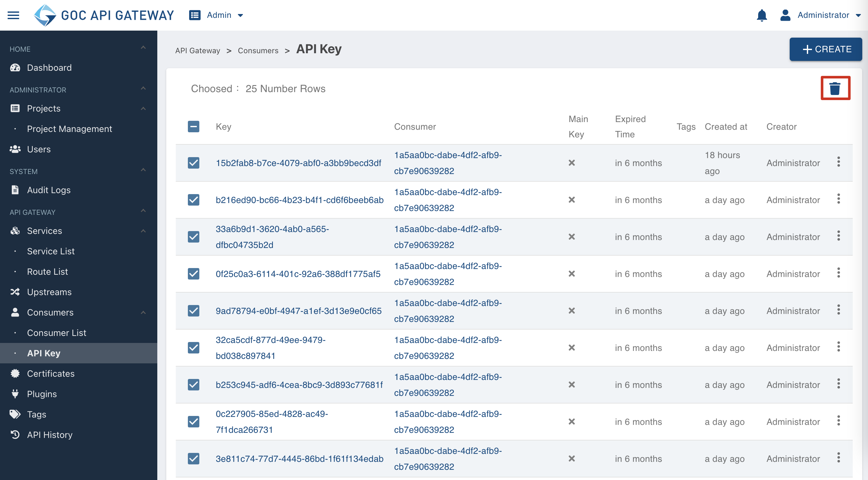
Task: Click the Administrator user avatar icon
Action: coord(785,15)
